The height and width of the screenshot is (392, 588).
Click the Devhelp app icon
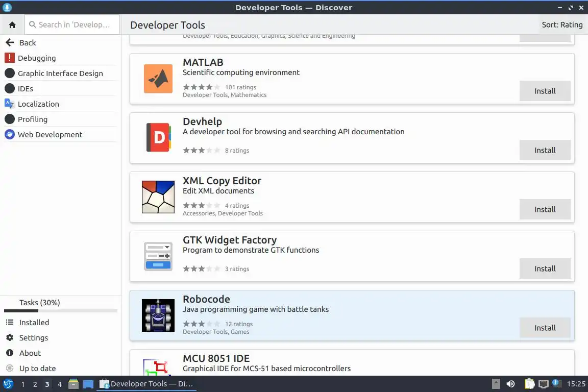click(x=158, y=138)
